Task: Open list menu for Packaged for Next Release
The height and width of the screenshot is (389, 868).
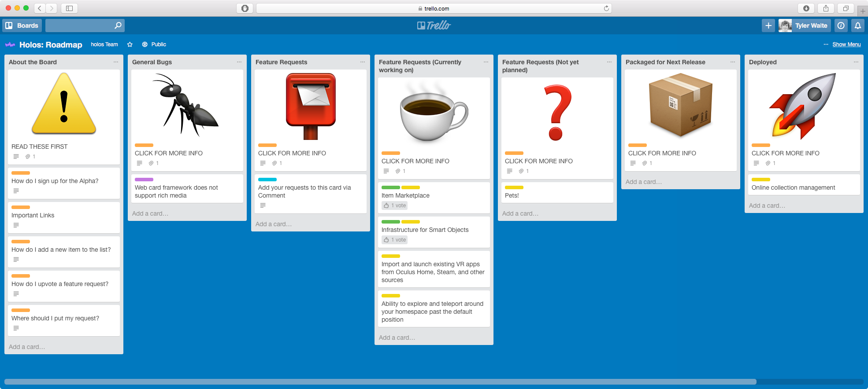Action: pyautogui.click(x=733, y=62)
